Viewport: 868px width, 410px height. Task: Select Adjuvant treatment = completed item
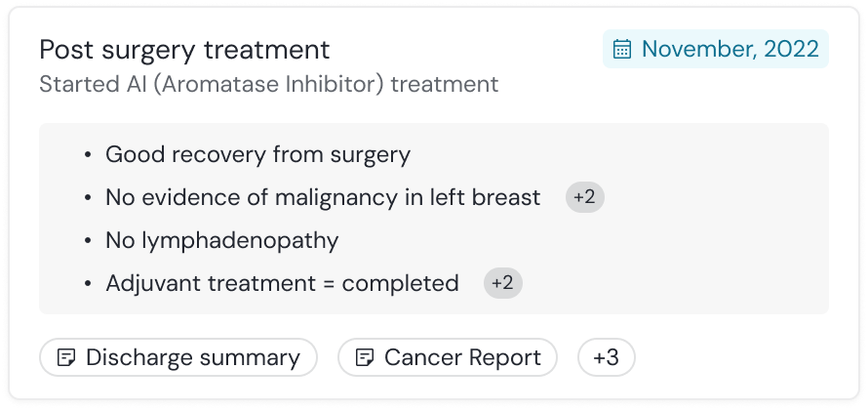(282, 283)
